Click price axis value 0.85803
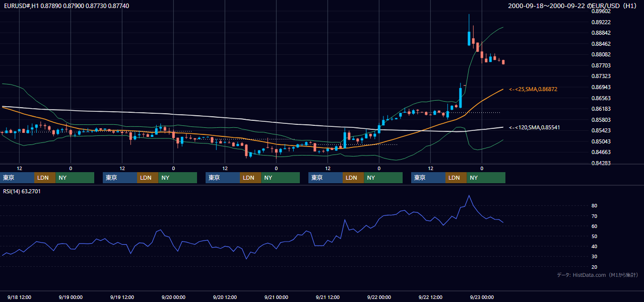Screen dimensions: 644x302 point(601,120)
